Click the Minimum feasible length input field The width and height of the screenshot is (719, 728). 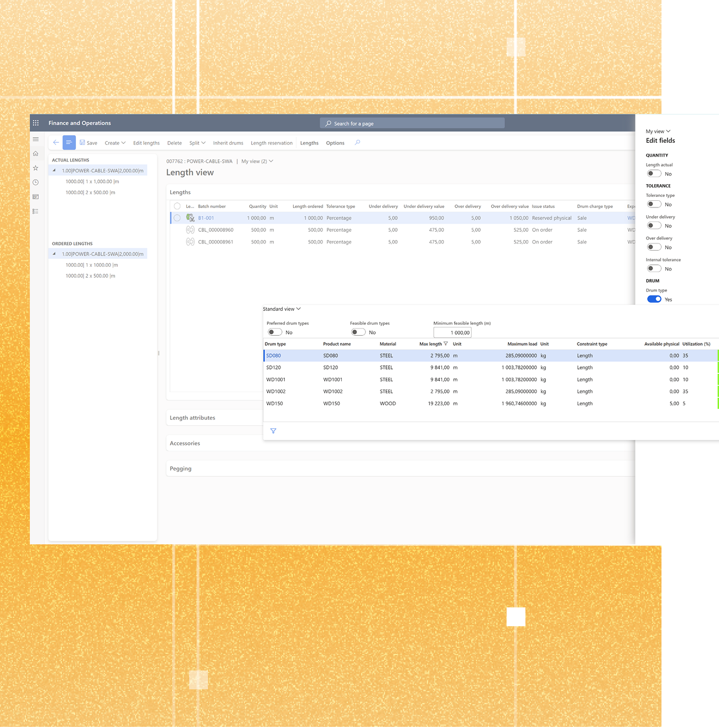click(x=452, y=332)
